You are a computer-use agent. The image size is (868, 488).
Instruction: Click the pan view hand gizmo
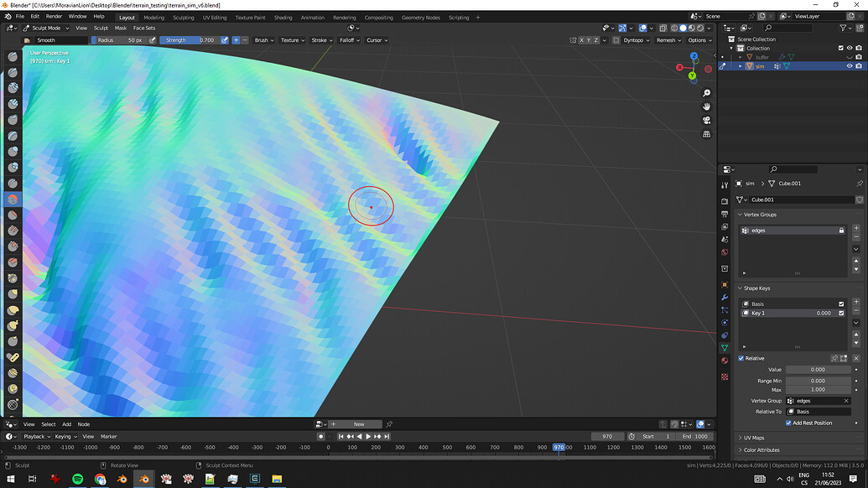coord(706,106)
